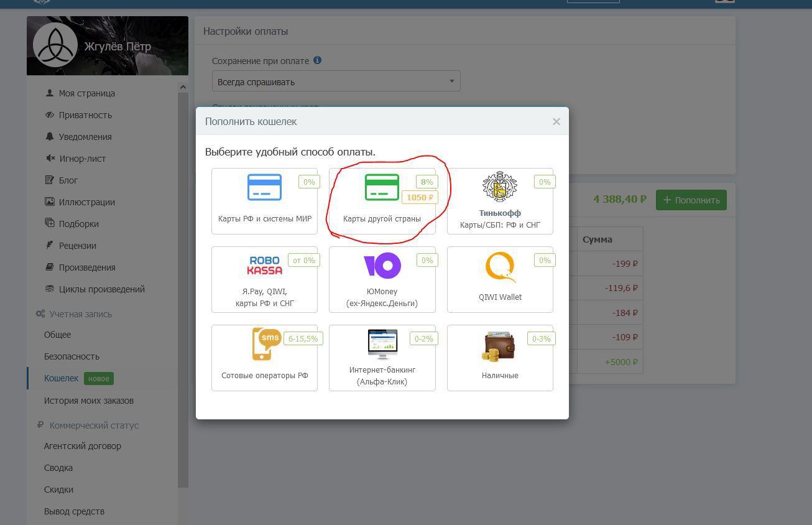Click the eye icon next to Приватность

(50, 115)
